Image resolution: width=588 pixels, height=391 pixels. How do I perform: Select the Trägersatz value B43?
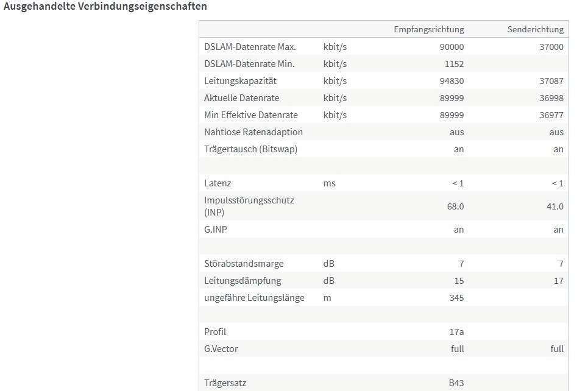(x=456, y=382)
